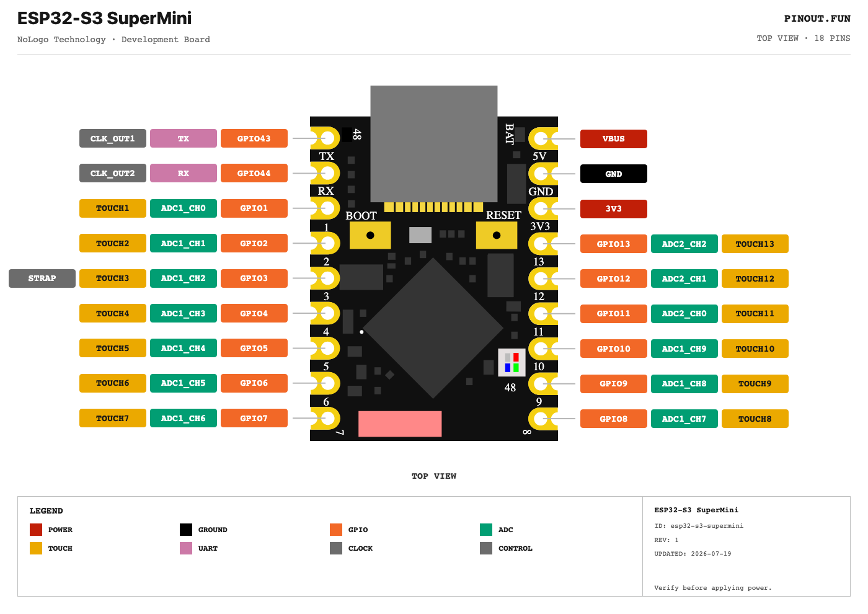Click the ADC1_CH7 label
Viewport: 868px width, 614px height.
point(684,419)
